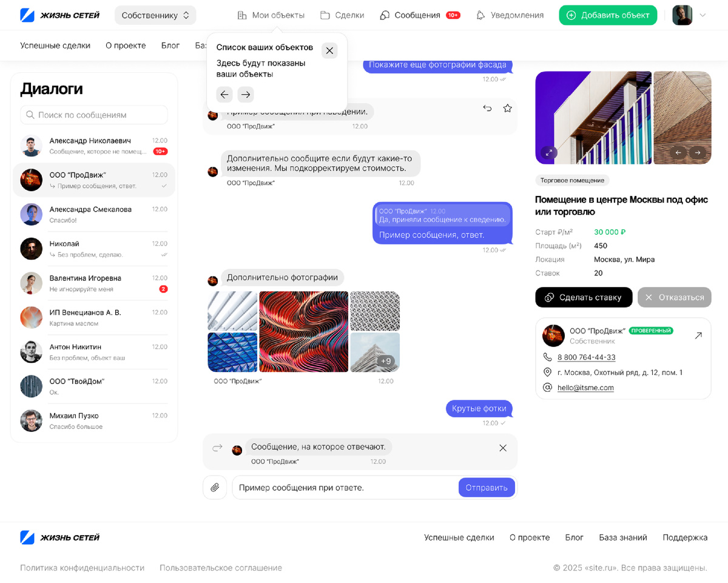The image size is (728, 583).
Task: Open Мои объекты in top navigation
Action: (x=271, y=15)
